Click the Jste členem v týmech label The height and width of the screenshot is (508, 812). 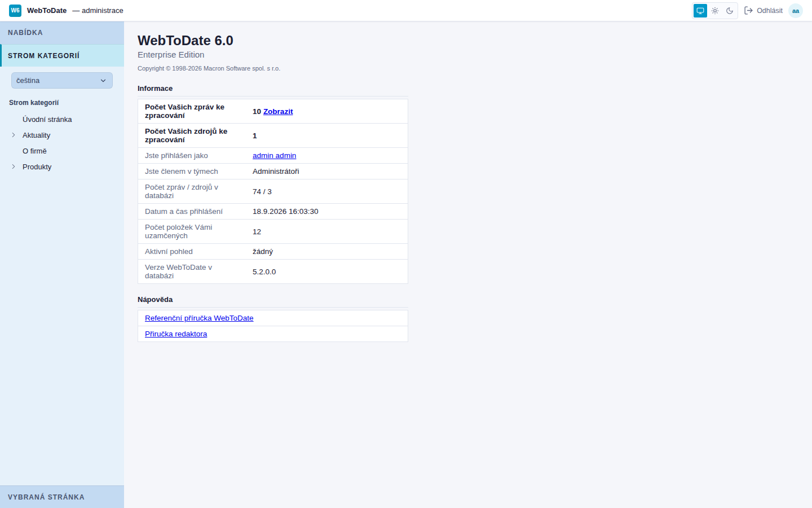click(182, 172)
